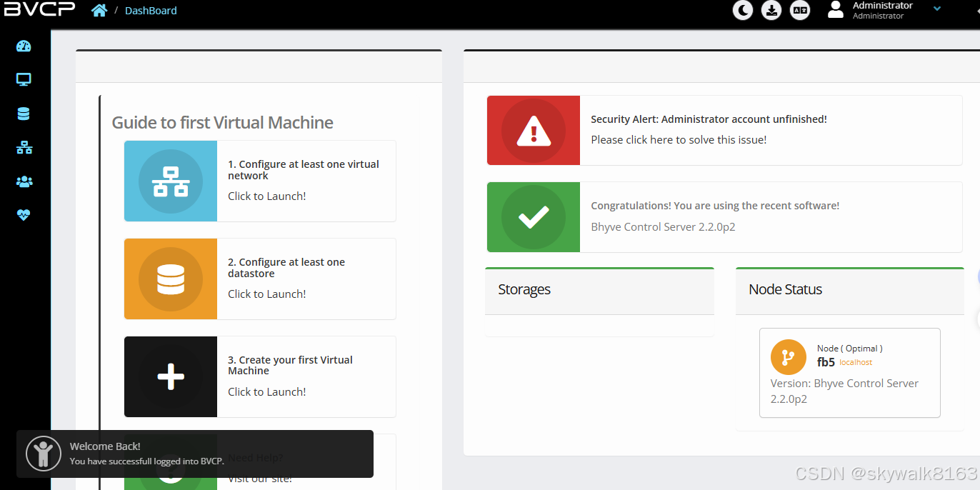Click the blue virtual network tile icon
Screen dimensions: 980x490
[171, 181]
